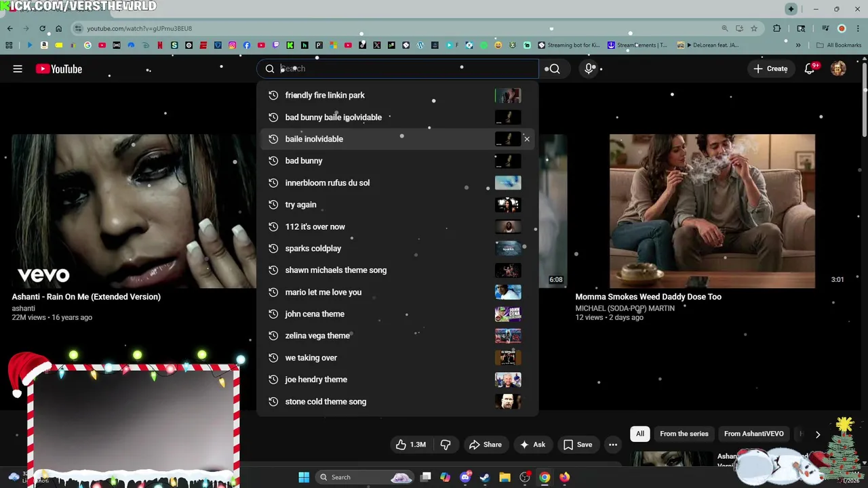Image resolution: width=868 pixels, height=488 pixels.
Task: Pick 'mario let me love you' suggestion
Action: pyautogui.click(x=397, y=292)
